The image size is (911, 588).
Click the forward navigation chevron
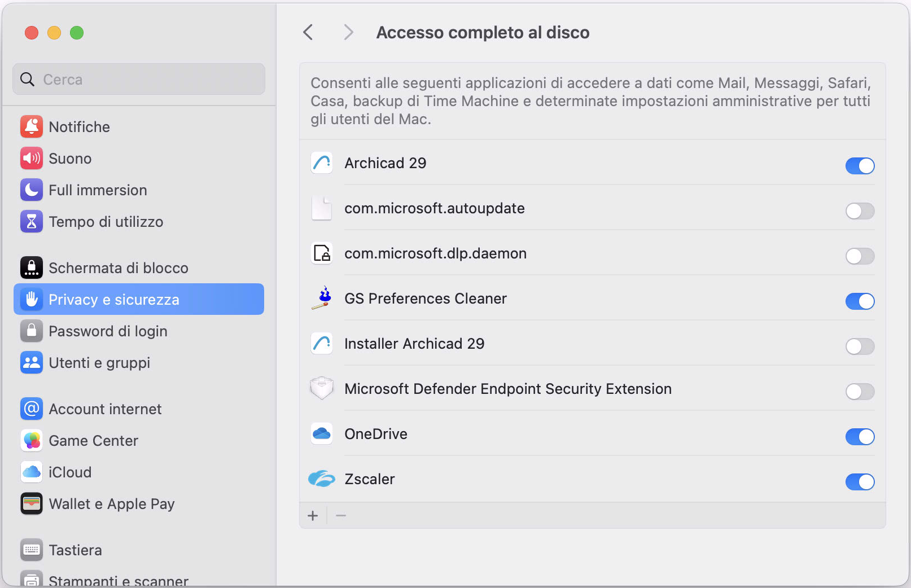[x=348, y=32]
